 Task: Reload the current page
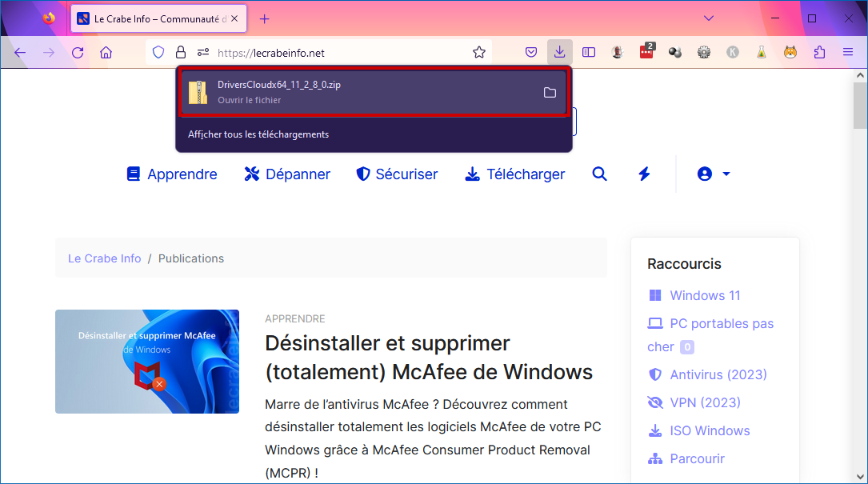(78, 53)
